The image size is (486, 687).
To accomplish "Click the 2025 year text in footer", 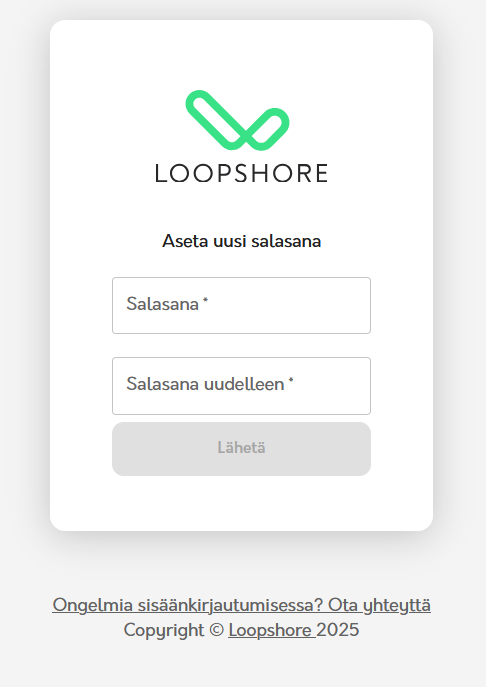I will (x=337, y=630).
